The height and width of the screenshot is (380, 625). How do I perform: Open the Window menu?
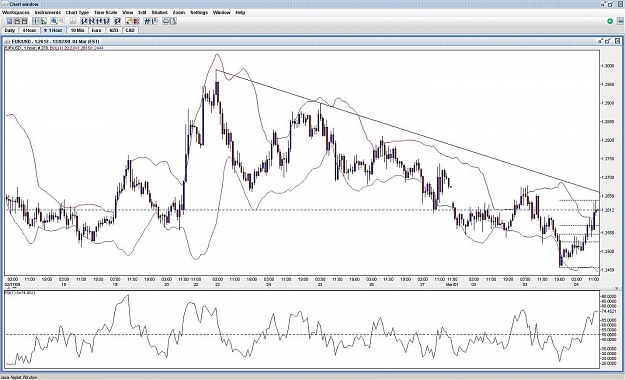click(x=222, y=12)
